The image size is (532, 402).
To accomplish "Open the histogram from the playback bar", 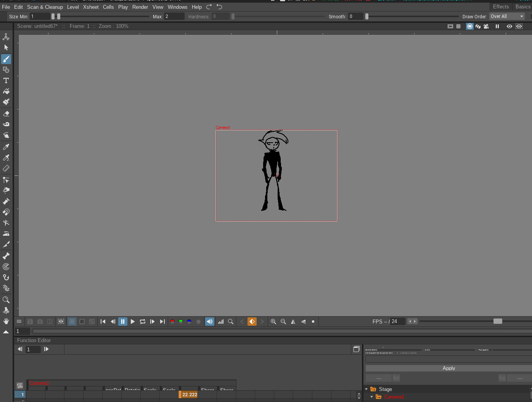I will (220, 322).
